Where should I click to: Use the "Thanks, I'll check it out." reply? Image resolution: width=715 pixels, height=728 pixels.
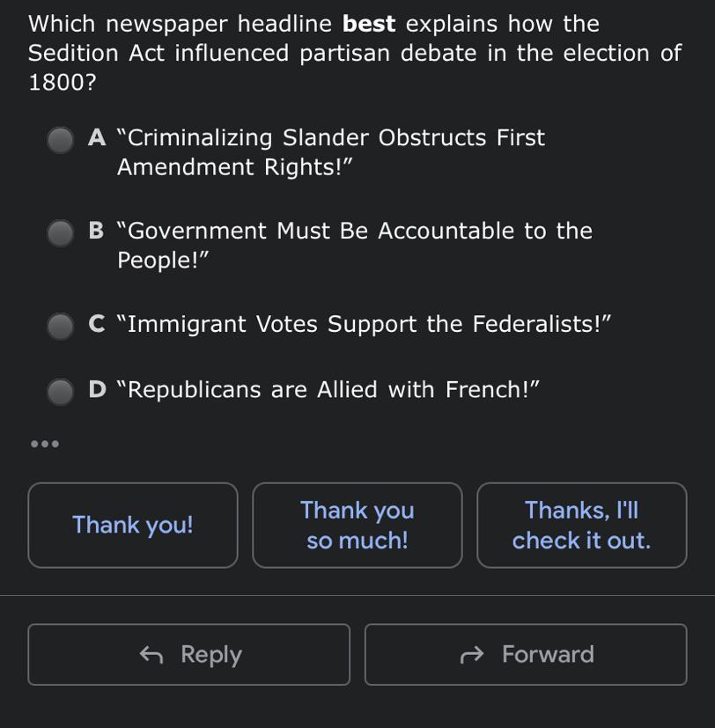click(x=581, y=525)
